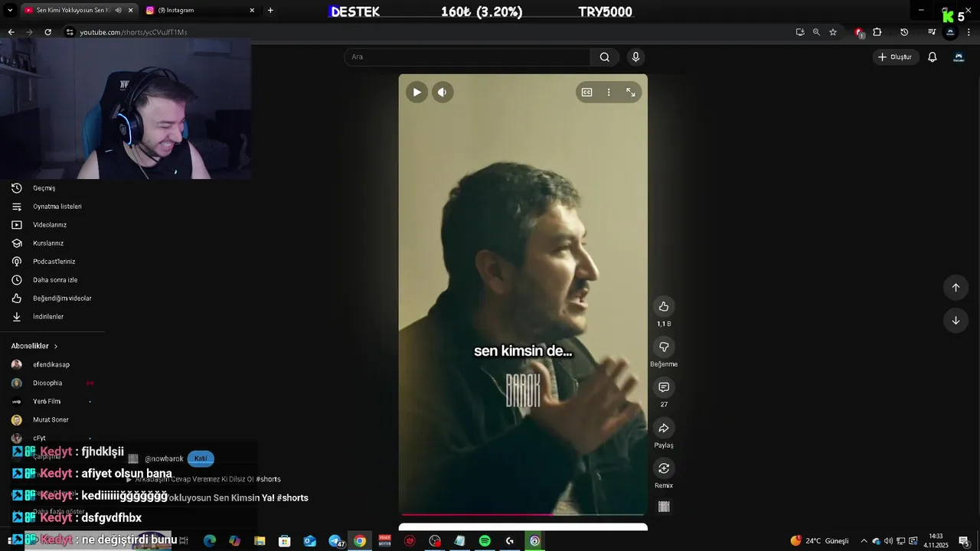
Task: Open the Shorts three-dot options menu
Action: [609, 93]
